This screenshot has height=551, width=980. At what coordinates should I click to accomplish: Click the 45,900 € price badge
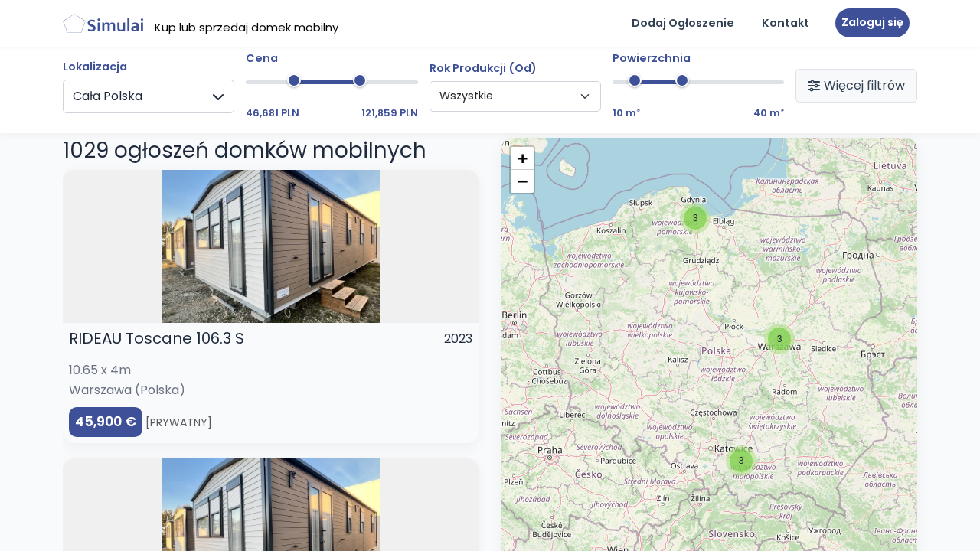point(106,422)
